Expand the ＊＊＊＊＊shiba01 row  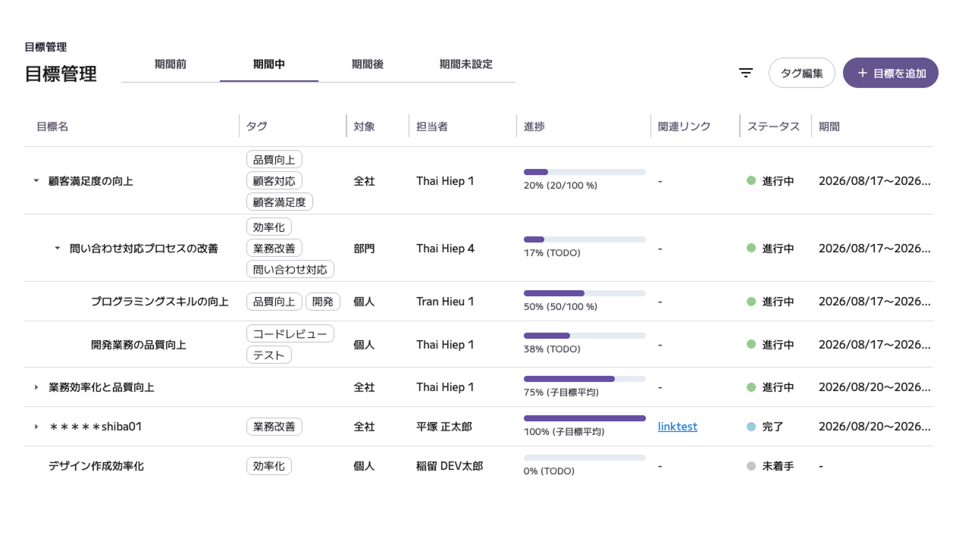[36, 427]
